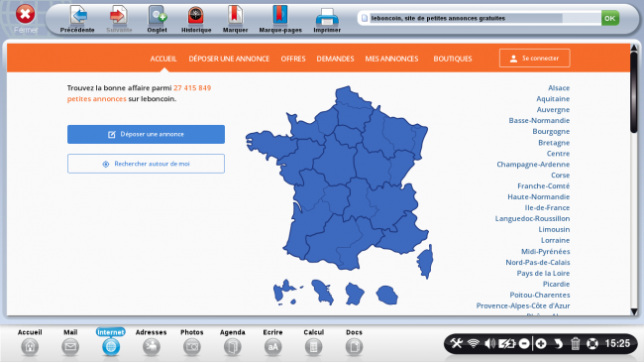Select the Auvergne region link
The height and width of the screenshot is (362, 644).
click(x=553, y=110)
